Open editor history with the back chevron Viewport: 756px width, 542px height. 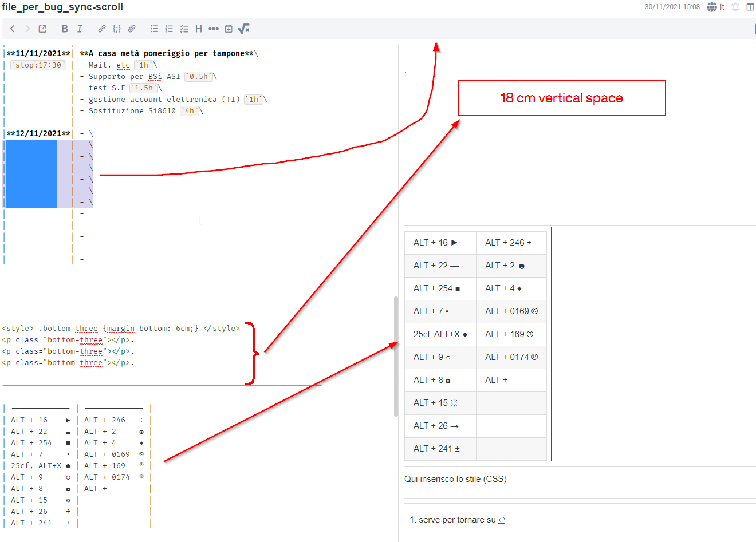point(12,28)
